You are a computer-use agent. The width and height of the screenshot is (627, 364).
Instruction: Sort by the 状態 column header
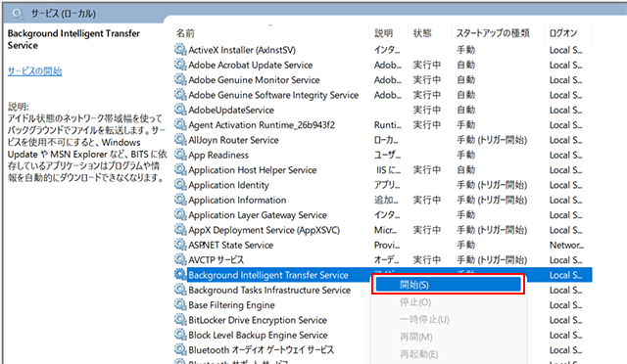[422, 32]
